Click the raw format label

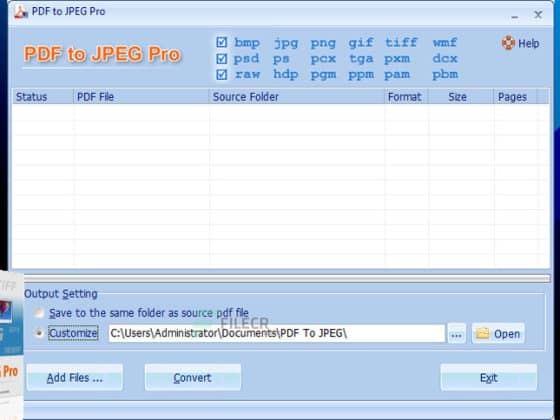pyautogui.click(x=248, y=75)
